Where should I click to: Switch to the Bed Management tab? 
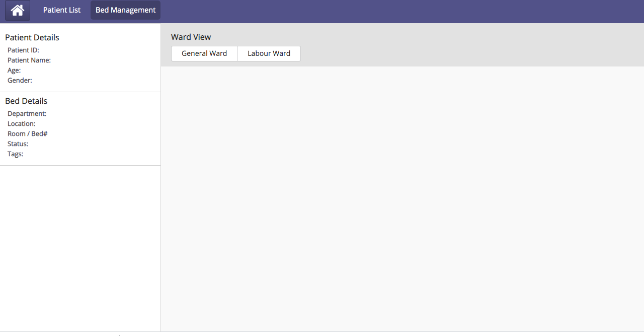(125, 10)
